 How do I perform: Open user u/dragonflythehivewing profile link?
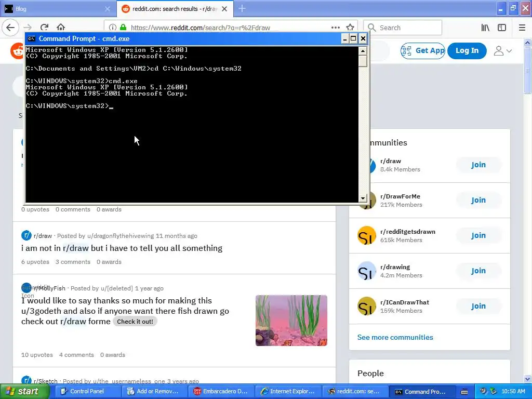coord(121,236)
